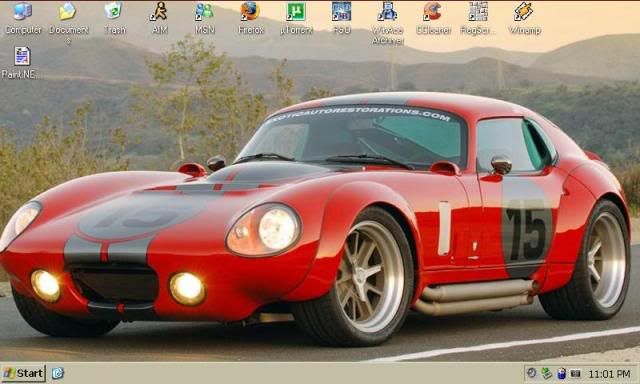
Task: Click the dark rectangular tray icon
Action: pos(576,373)
